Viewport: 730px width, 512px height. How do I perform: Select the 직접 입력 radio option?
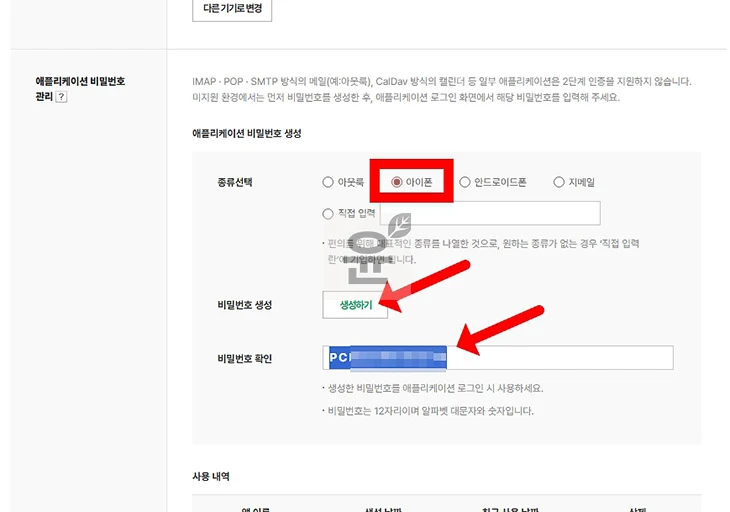point(328,213)
